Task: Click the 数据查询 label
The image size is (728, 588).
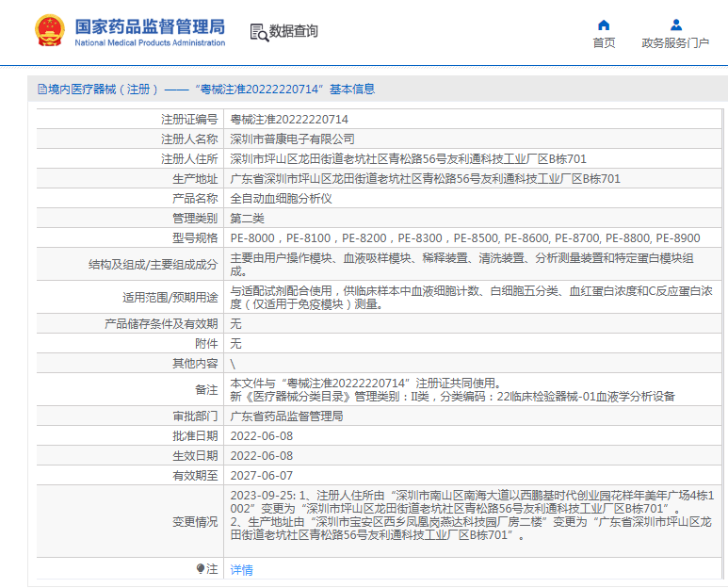Action: coord(294,31)
